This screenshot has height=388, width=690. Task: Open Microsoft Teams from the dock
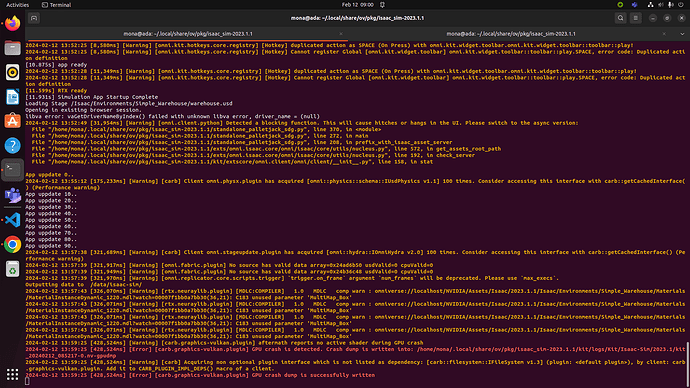12,195
